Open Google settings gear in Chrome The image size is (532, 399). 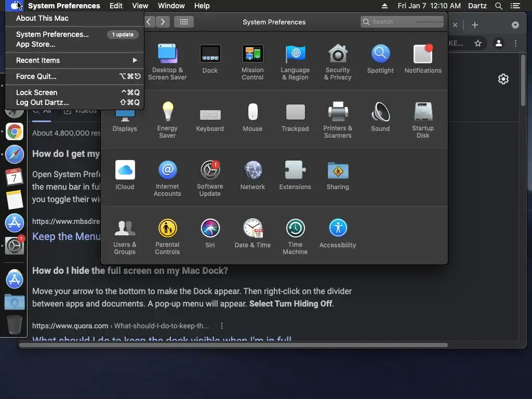point(503,79)
